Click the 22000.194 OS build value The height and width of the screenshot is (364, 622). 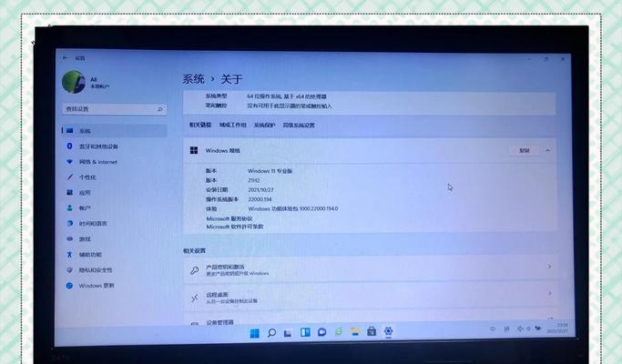pos(260,199)
